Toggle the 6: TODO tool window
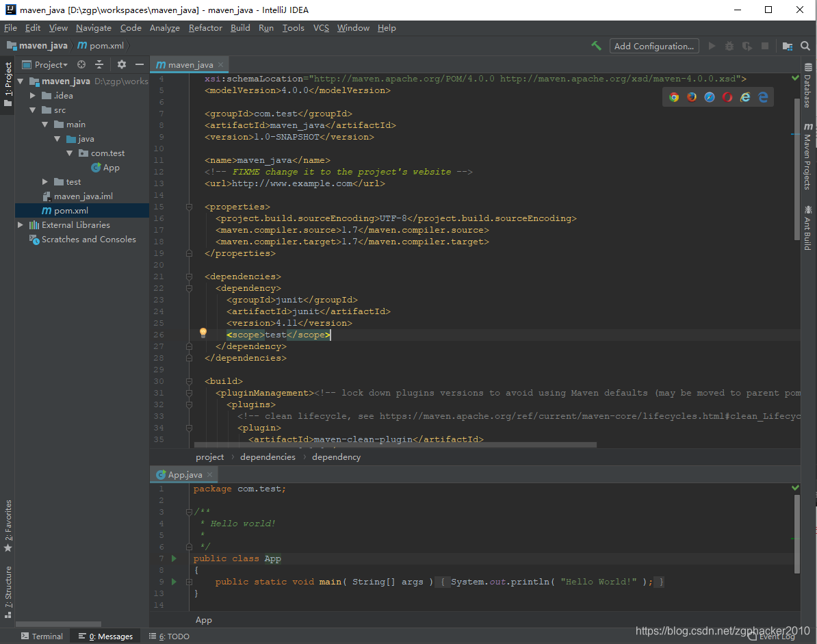 pyautogui.click(x=169, y=636)
